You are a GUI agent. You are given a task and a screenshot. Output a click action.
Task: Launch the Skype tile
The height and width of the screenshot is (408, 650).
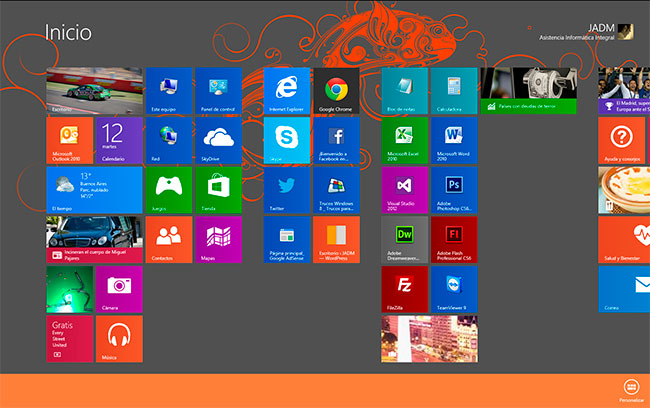click(x=287, y=141)
